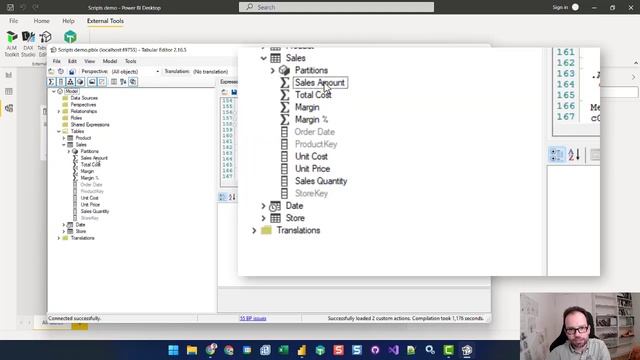Click the save icon above expression editor
640x360 pixels.
coord(234,92)
